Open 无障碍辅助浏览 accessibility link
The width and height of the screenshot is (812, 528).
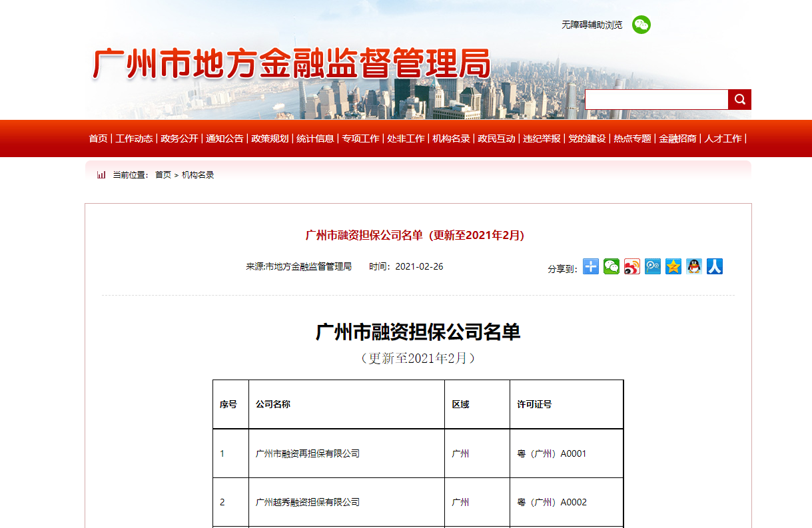click(x=592, y=25)
